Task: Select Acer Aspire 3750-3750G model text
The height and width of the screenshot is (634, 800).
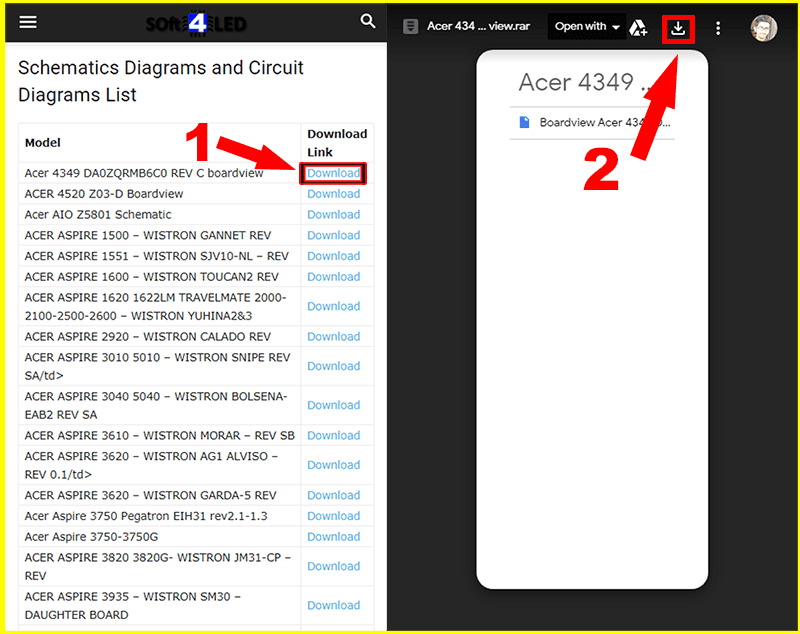Action: pos(91,537)
